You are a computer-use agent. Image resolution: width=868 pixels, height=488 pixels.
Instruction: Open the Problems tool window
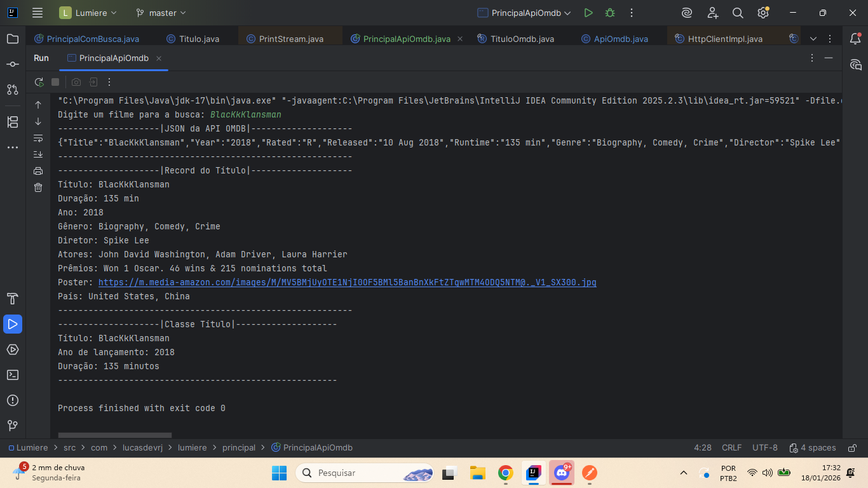13,400
